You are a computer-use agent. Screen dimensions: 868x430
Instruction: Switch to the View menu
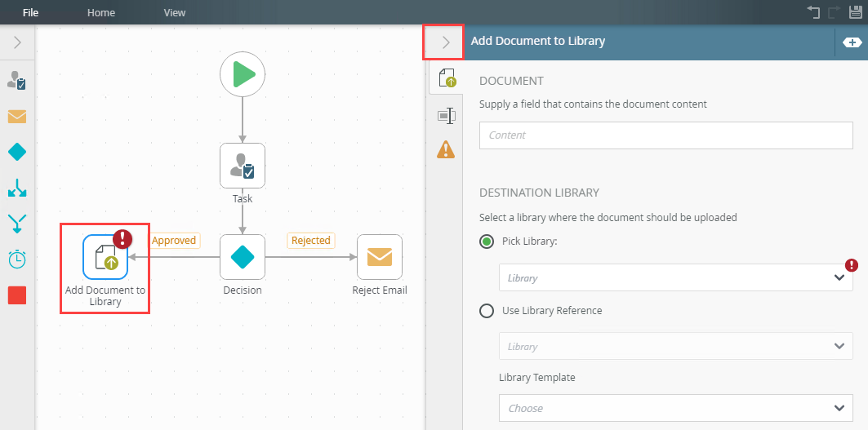(175, 12)
